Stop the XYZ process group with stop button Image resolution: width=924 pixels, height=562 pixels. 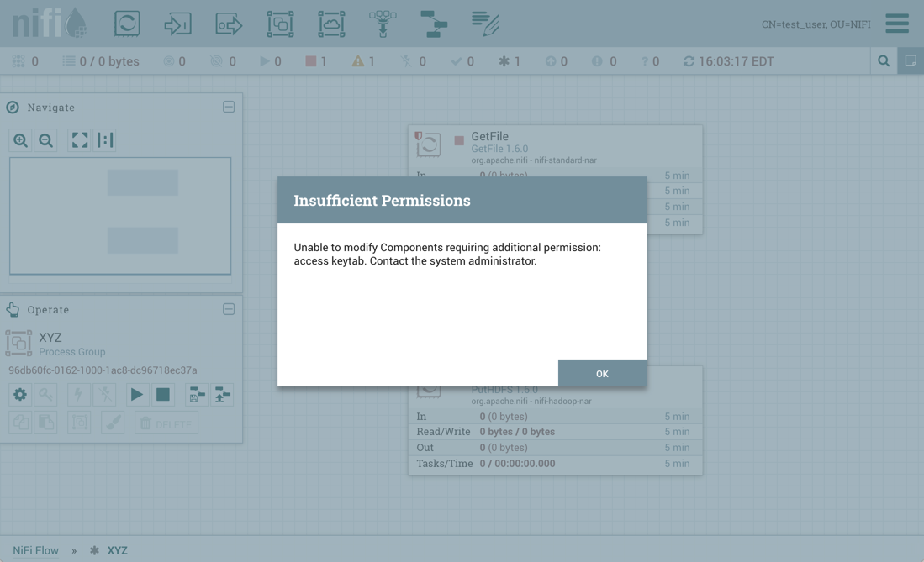coord(163,394)
